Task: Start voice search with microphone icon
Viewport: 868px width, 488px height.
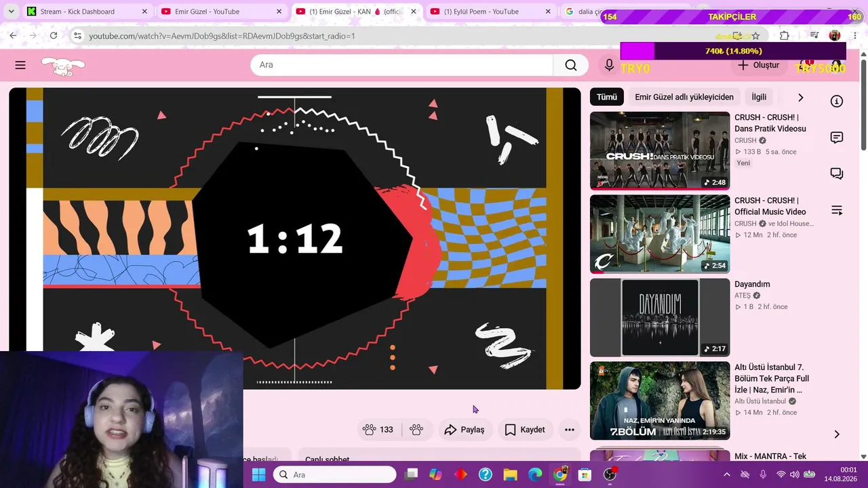Action: click(609, 65)
